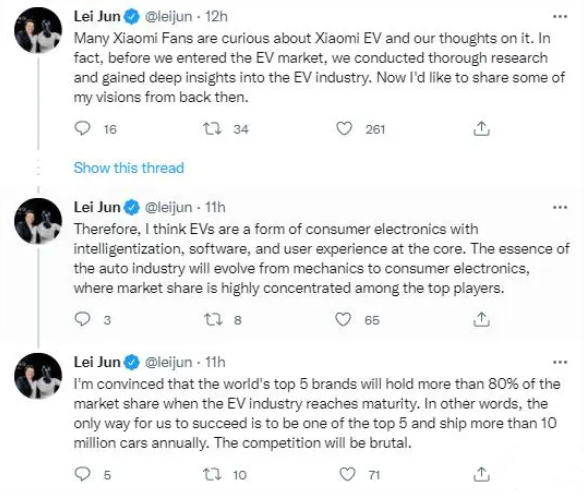Open @leijun handle on the third tweet
584x496 pixels.
tap(168, 362)
